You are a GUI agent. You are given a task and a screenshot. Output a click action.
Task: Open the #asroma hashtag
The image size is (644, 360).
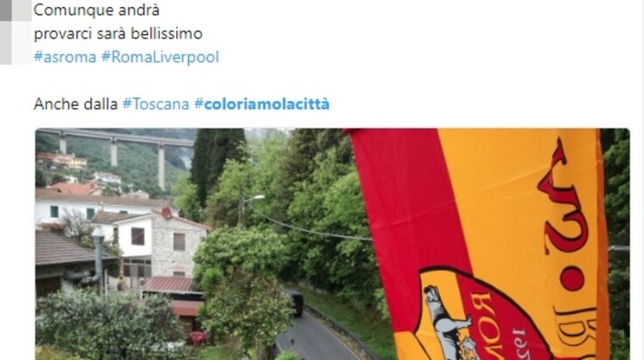click(65, 57)
